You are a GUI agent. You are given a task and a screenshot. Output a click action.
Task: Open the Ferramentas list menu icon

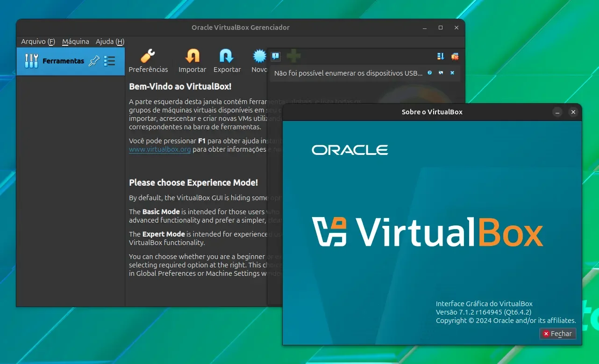pyautogui.click(x=109, y=61)
